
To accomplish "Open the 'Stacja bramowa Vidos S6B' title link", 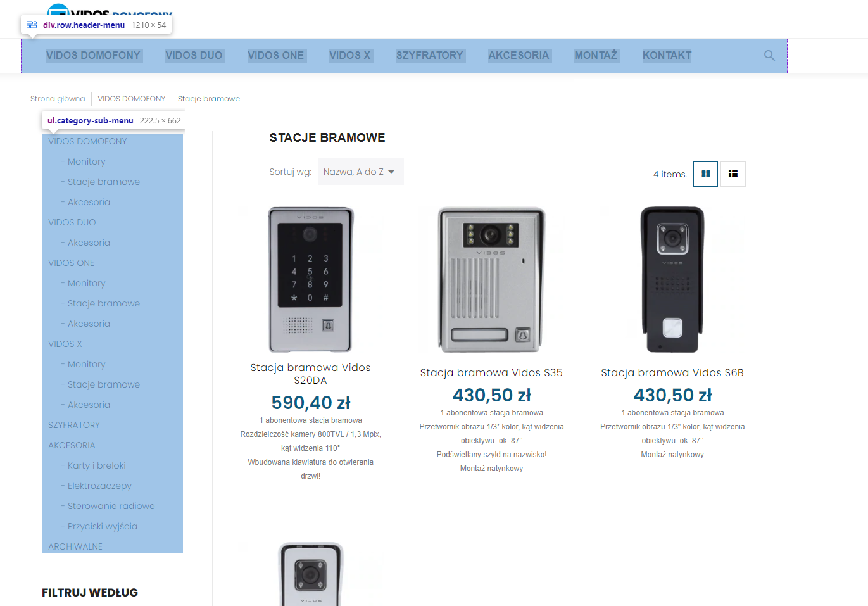I will coord(672,373).
